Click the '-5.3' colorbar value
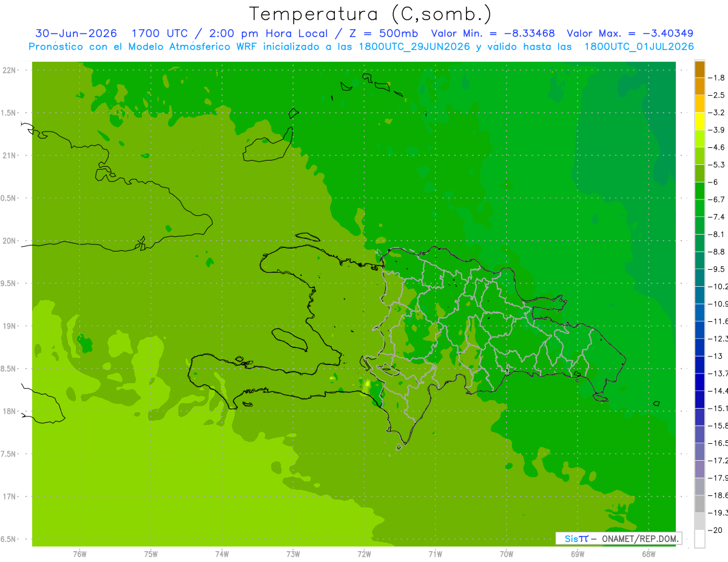The image size is (728, 562). click(x=716, y=164)
